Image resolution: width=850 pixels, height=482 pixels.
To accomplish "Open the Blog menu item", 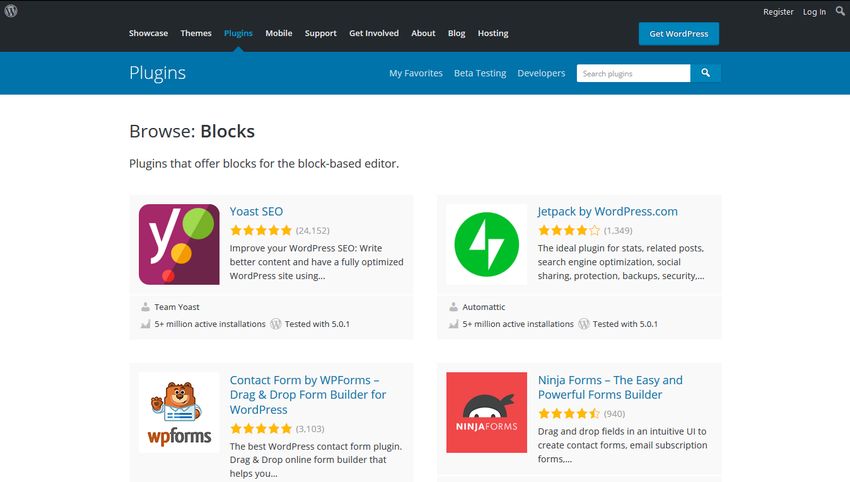I will coord(456,33).
